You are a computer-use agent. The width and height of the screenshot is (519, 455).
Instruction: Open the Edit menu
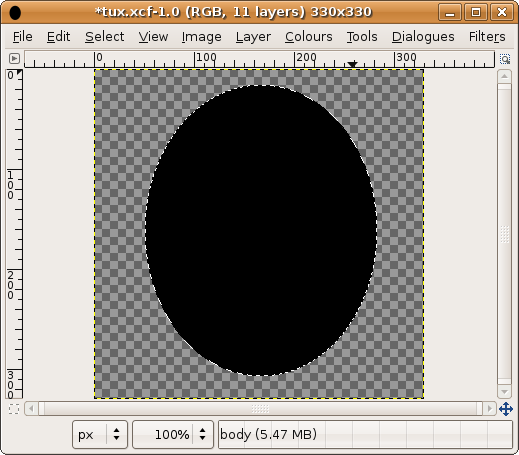pyautogui.click(x=58, y=36)
